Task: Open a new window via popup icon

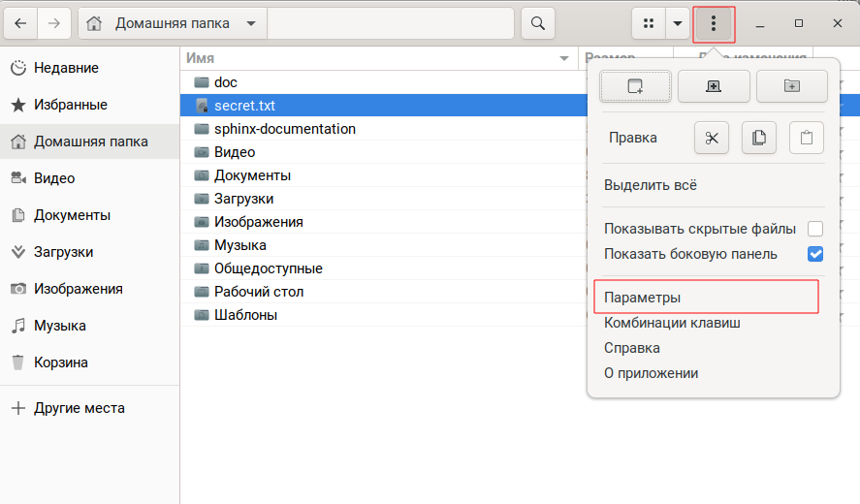Action: (x=636, y=86)
